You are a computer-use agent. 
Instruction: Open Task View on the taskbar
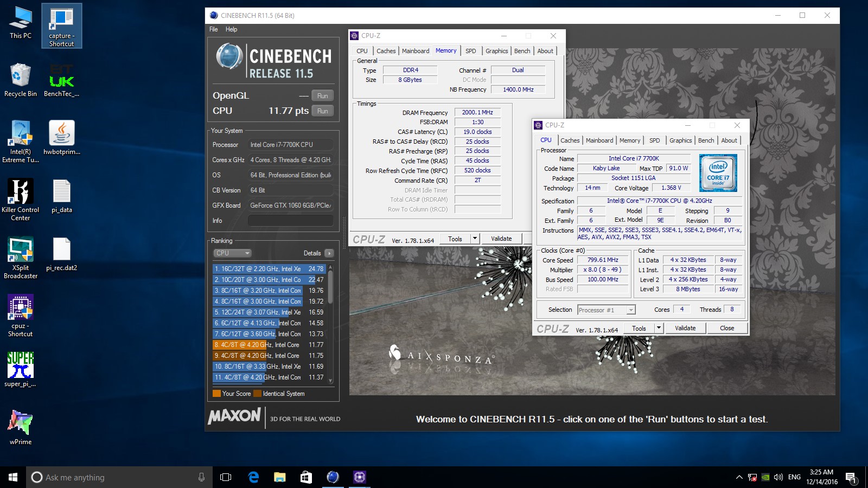tap(226, 477)
